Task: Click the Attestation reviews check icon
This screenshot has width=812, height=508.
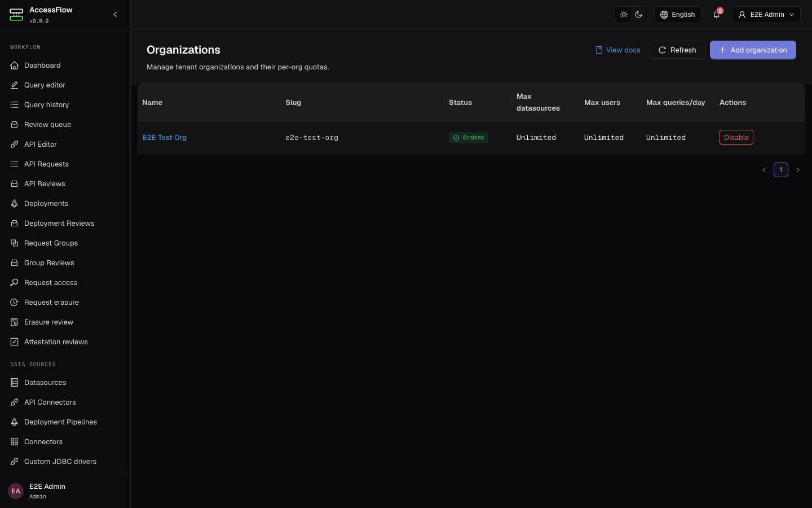Action: [x=15, y=342]
